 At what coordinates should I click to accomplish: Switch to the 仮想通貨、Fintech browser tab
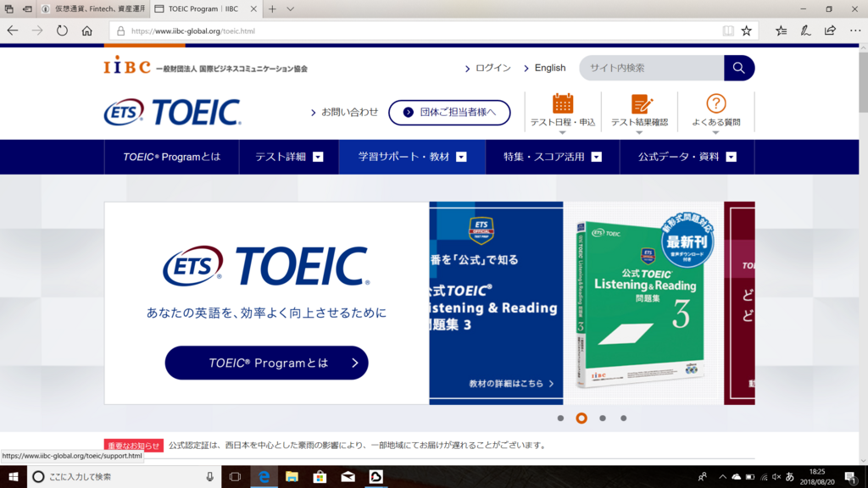click(x=93, y=8)
